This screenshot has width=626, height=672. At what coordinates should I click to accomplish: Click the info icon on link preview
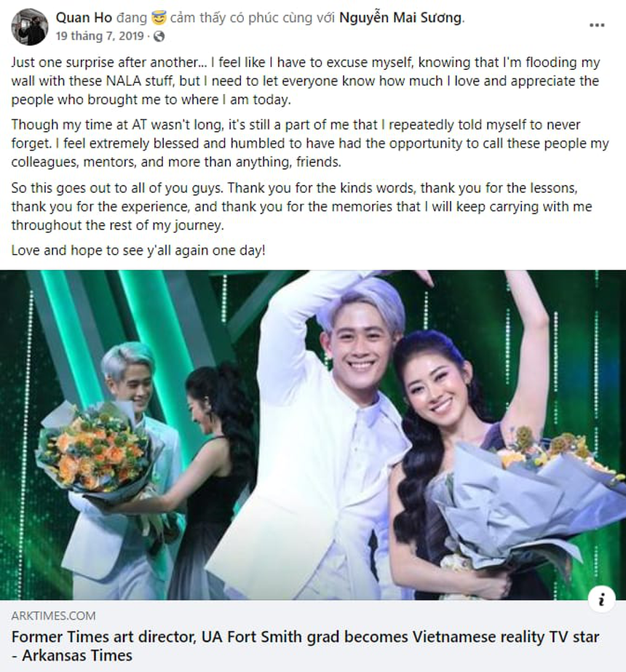click(601, 600)
